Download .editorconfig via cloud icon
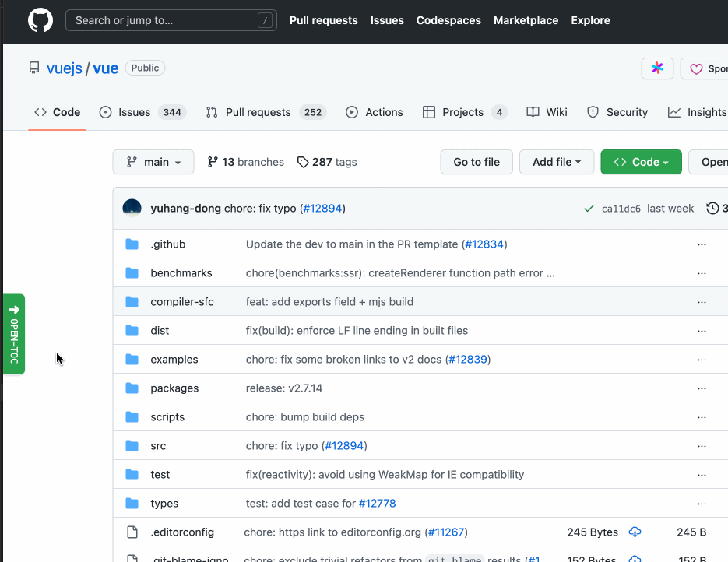This screenshot has width=728, height=562. pos(635,532)
